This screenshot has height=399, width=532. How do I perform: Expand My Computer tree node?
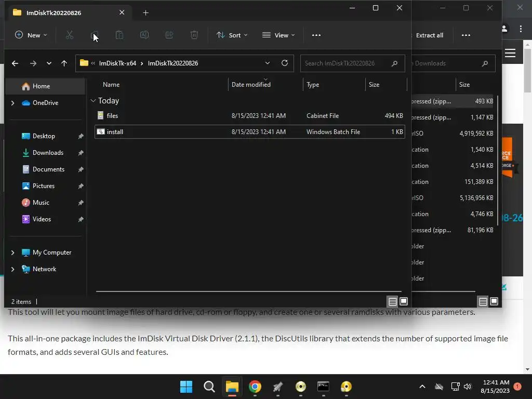point(12,252)
